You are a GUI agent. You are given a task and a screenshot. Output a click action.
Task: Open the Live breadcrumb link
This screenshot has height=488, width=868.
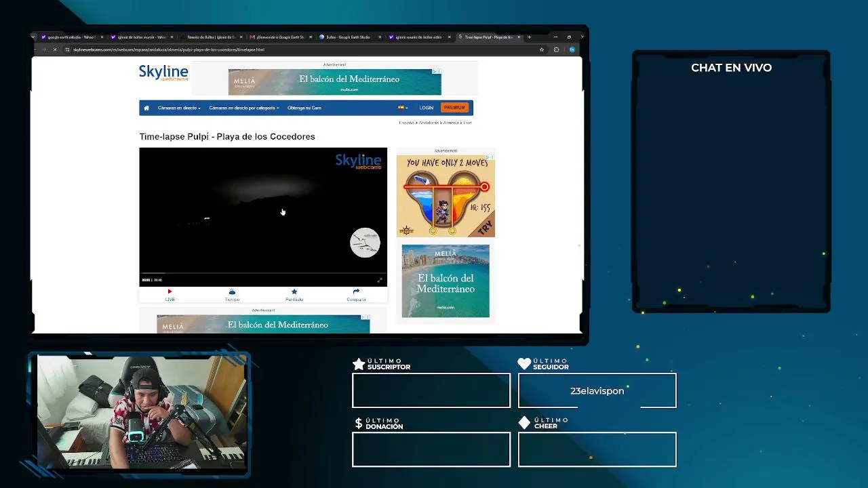[x=467, y=123]
